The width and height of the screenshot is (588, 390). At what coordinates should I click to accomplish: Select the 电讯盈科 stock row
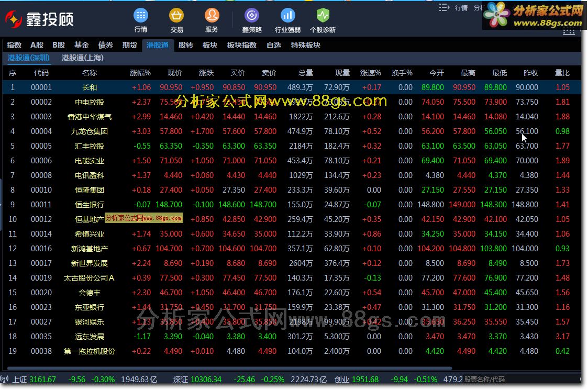[x=292, y=175]
